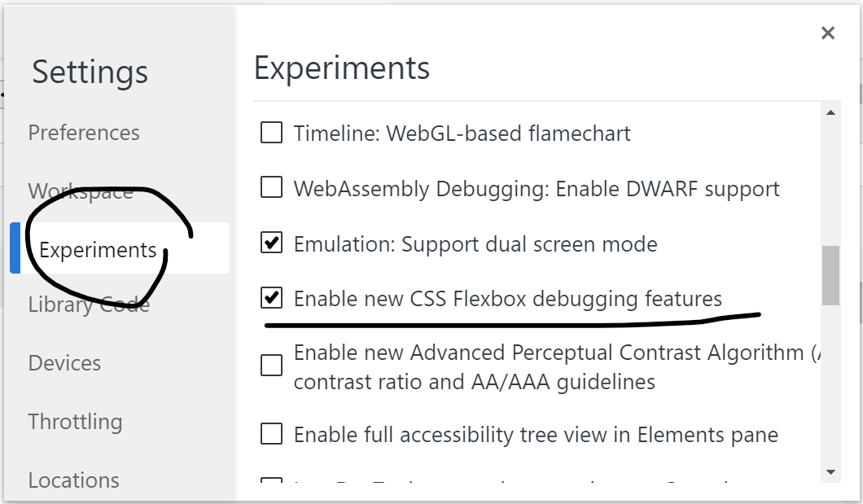Open the Workspace settings section

(81, 191)
